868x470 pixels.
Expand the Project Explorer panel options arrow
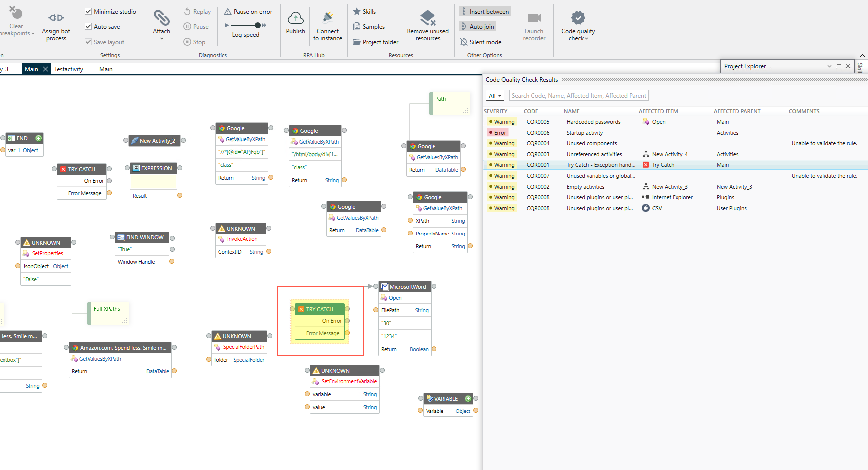click(829, 66)
